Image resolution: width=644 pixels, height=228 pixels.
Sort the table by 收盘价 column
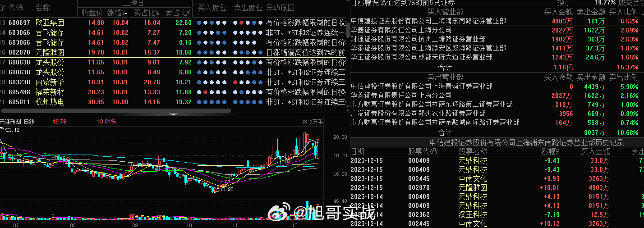tap(92, 13)
